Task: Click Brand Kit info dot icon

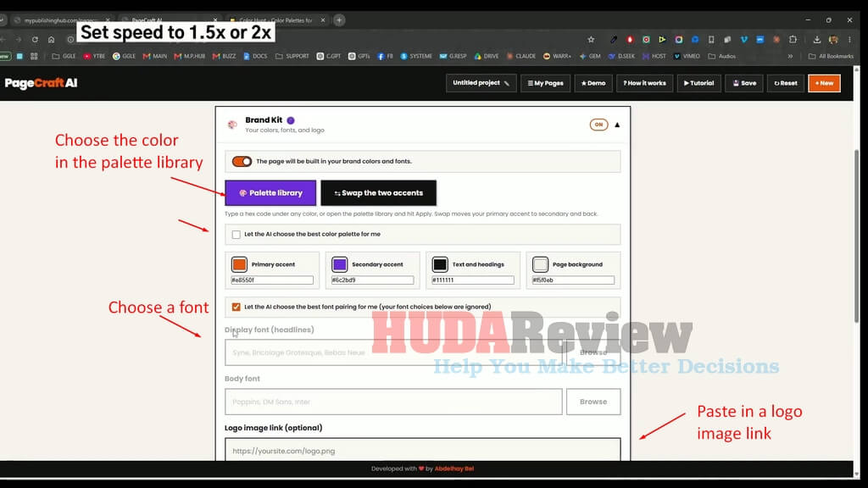Action: click(x=291, y=120)
